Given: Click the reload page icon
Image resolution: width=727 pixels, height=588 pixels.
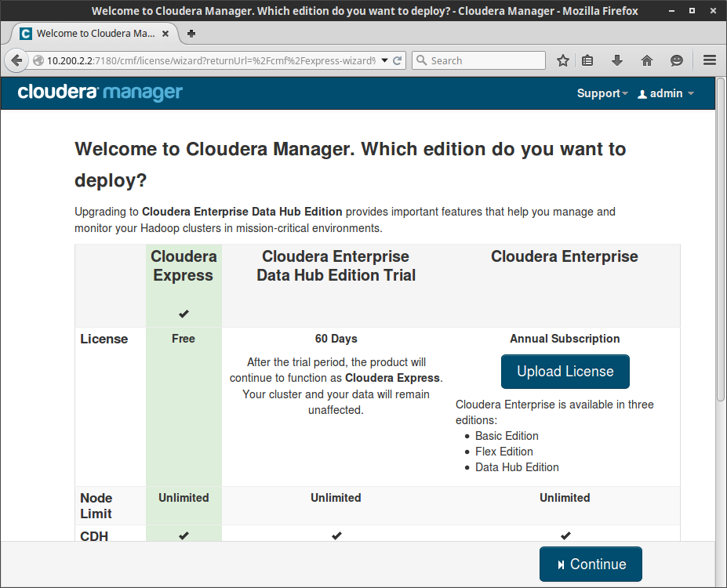Looking at the screenshot, I should click(398, 60).
